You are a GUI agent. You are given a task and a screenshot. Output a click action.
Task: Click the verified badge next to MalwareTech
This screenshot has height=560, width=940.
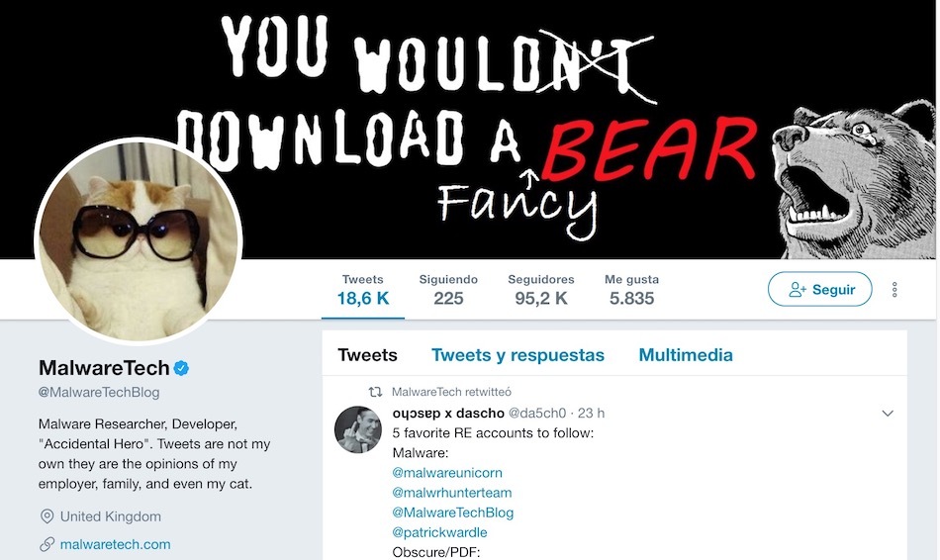click(x=181, y=368)
